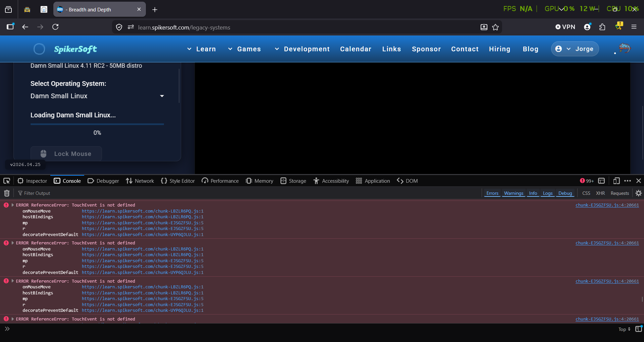Image resolution: width=644 pixels, height=342 pixels.
Task: Switch to the Style Editor tab
Action: click(x=178, y=181)
